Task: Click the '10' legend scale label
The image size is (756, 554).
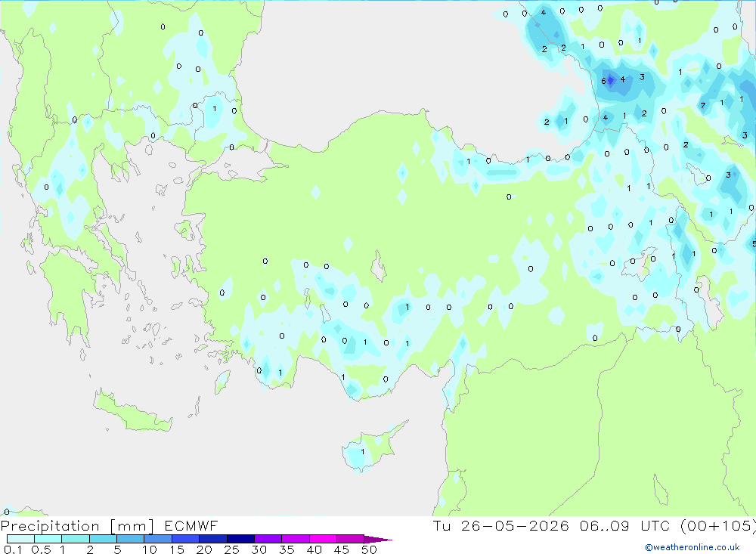Action: (x=150, y=549)
